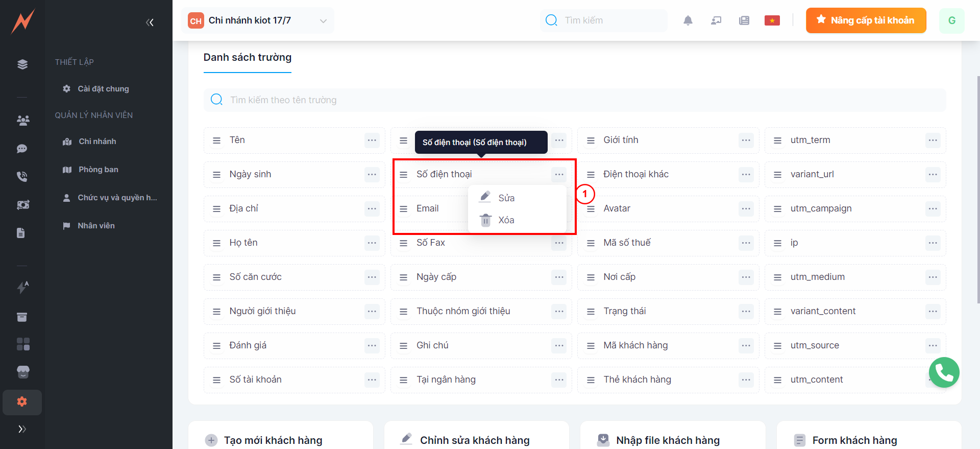Click the news feed icon in header
The image size is (980, 449).
coord(744,20)
